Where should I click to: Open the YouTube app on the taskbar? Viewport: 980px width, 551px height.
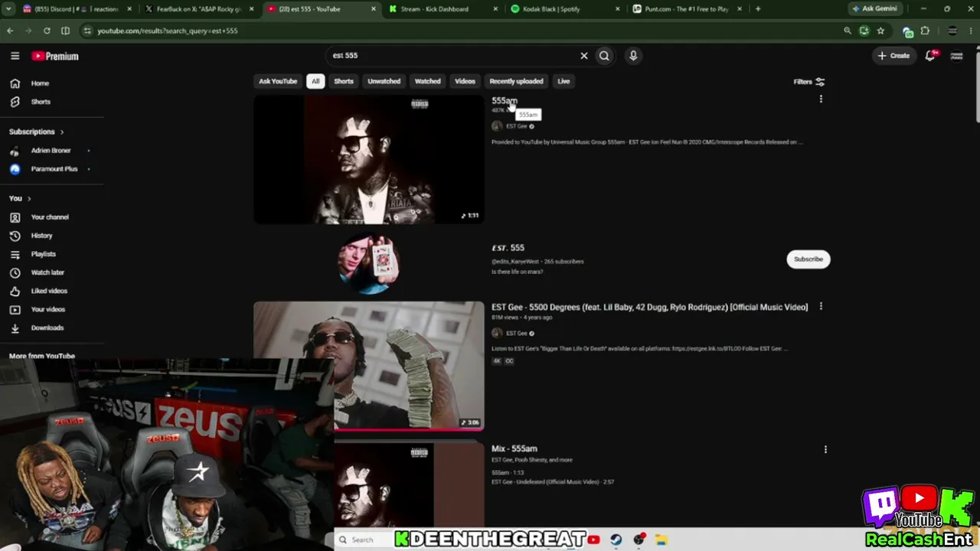(593, 540)
